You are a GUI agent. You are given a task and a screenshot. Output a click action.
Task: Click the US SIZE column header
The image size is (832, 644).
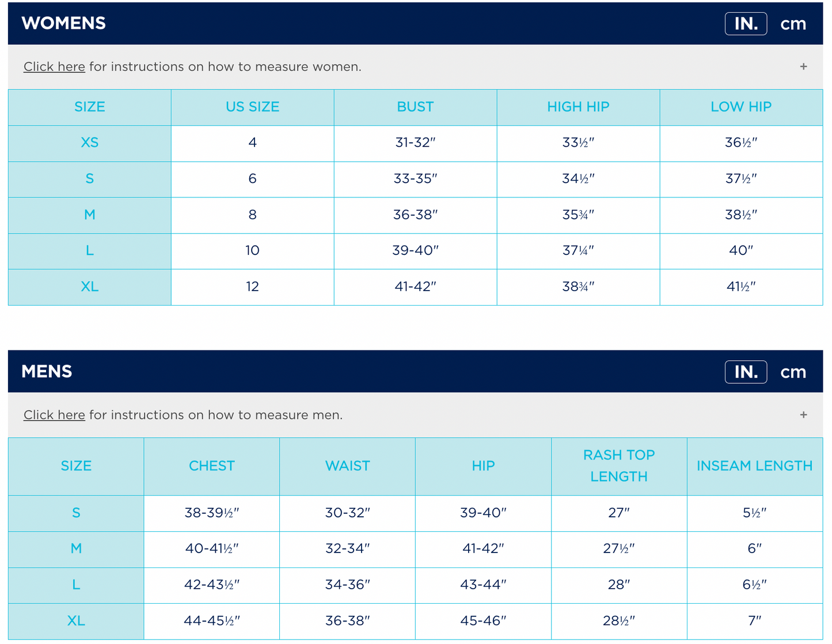click(x=252, y=107)
